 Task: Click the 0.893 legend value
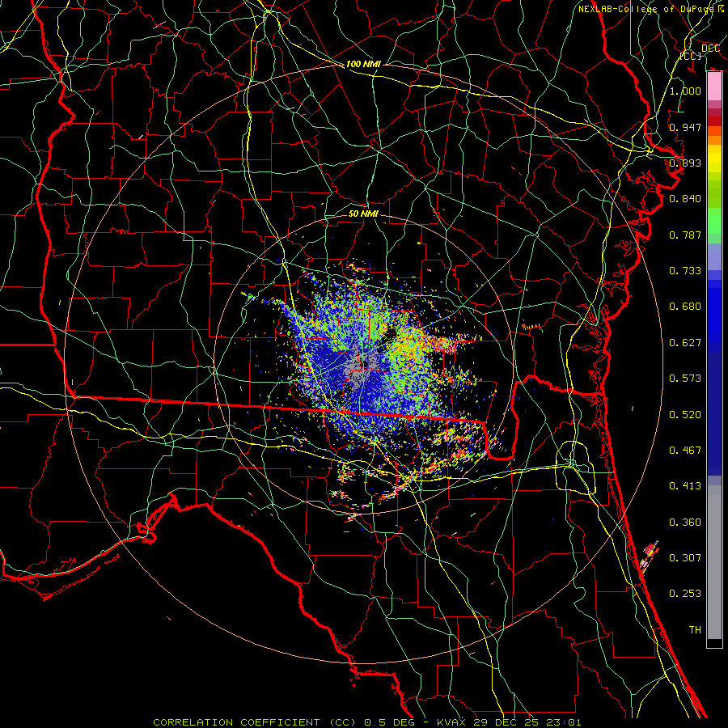[x=685, y=163]
